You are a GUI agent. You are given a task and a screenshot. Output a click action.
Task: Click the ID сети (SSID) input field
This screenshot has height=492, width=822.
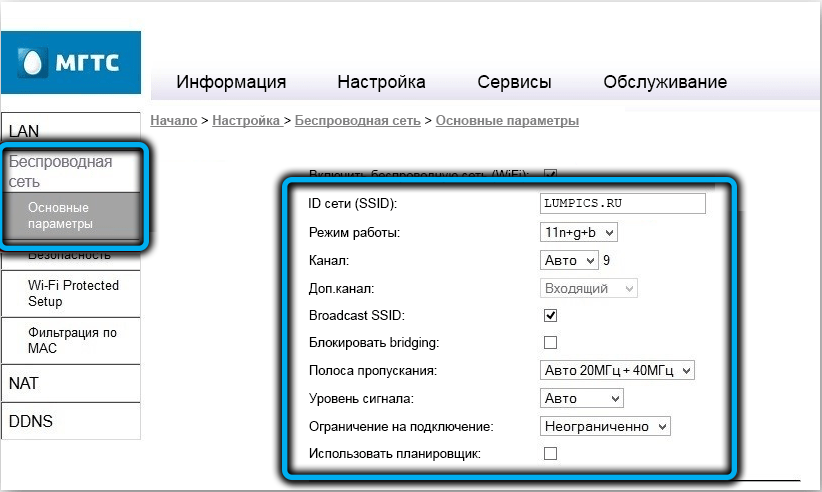click(x=621, y=204)
